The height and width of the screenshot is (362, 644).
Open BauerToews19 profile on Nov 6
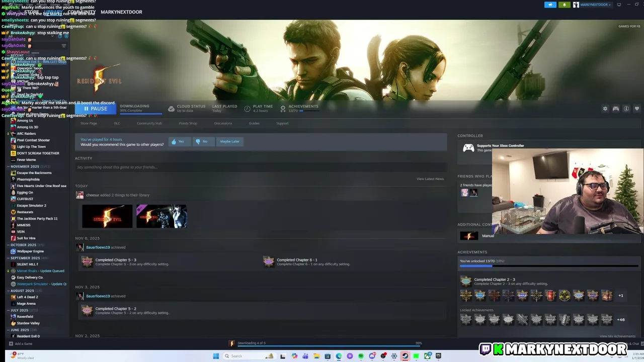[x=98, y=247]
